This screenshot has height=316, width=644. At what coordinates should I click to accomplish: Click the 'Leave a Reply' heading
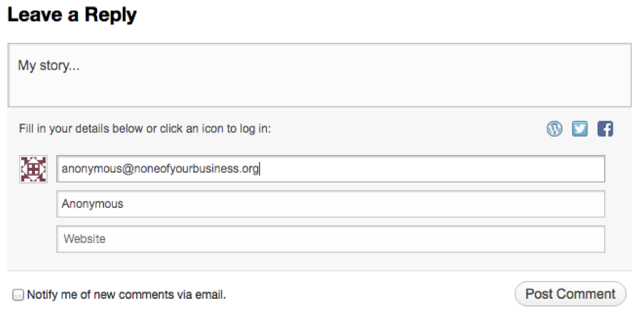point(71,14)
